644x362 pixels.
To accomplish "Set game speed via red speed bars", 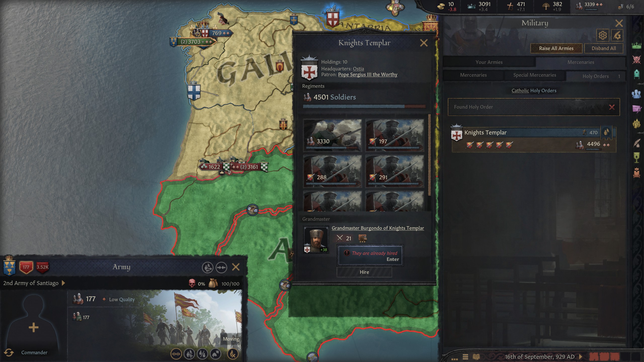I will tap(604, 356).
